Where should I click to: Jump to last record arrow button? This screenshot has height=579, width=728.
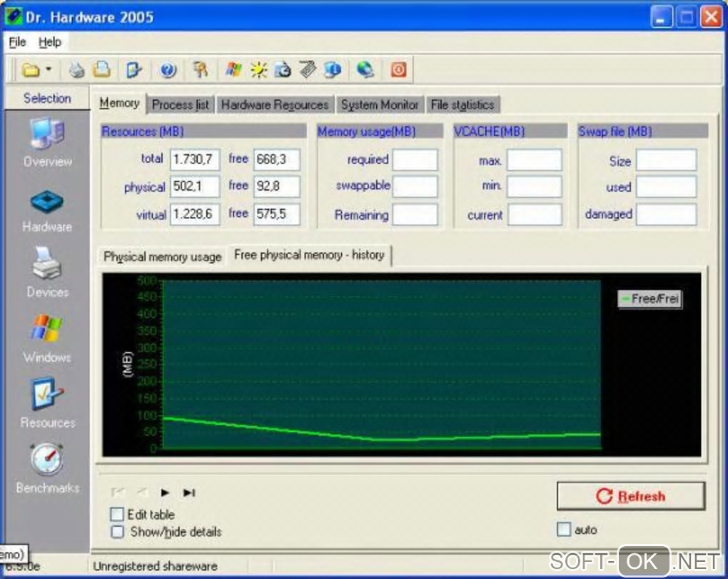(188, 493)
